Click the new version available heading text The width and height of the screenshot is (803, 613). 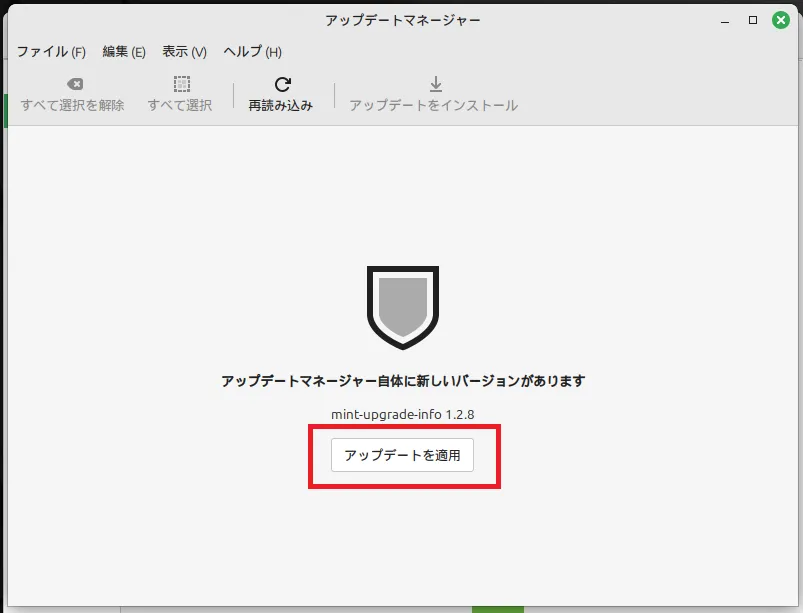pyautogui.click(x=402, y=381)
